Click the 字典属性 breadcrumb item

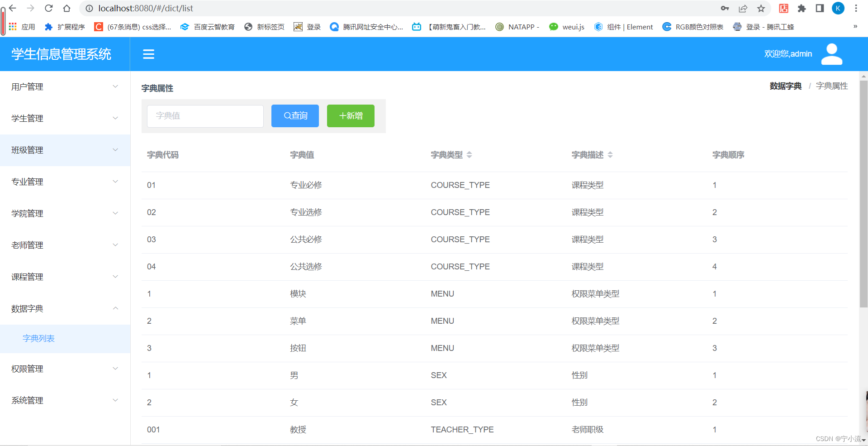point(832,86)
